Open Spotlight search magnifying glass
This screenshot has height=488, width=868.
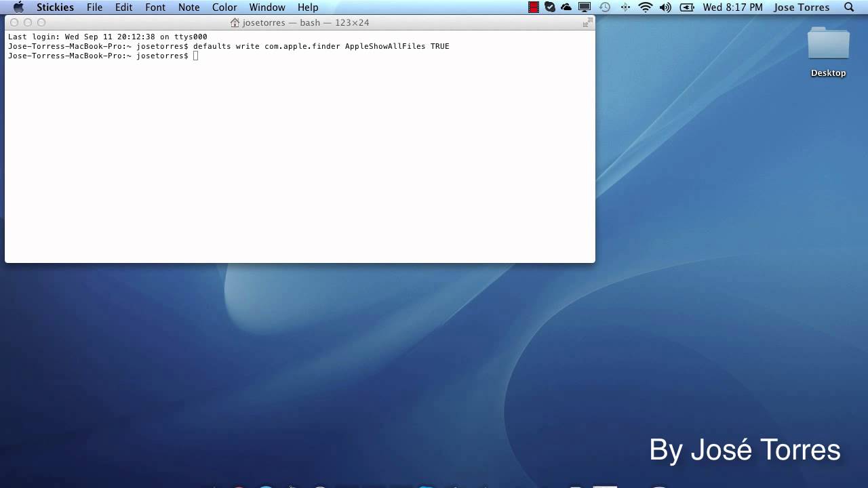pos(849,7)
